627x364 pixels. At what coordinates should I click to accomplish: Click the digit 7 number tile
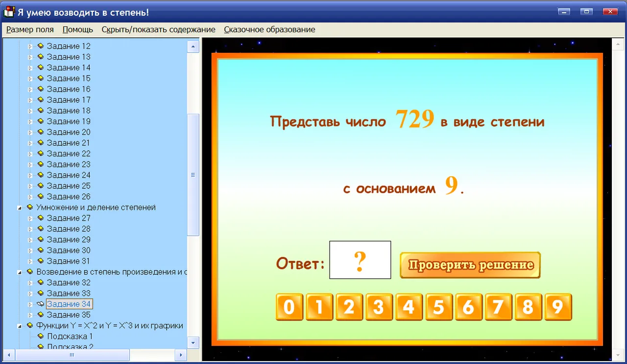coord(499,307)
